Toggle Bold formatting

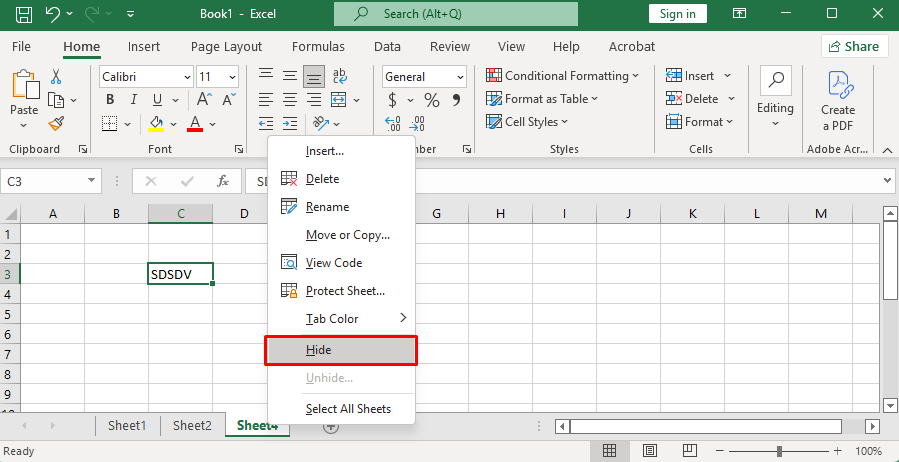tap(110, 100)
